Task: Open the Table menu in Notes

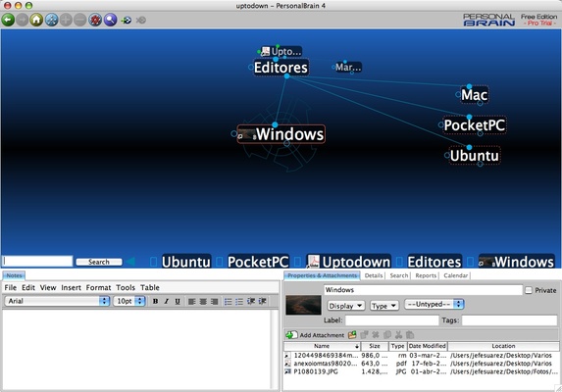Action: [x=150, y=287]
